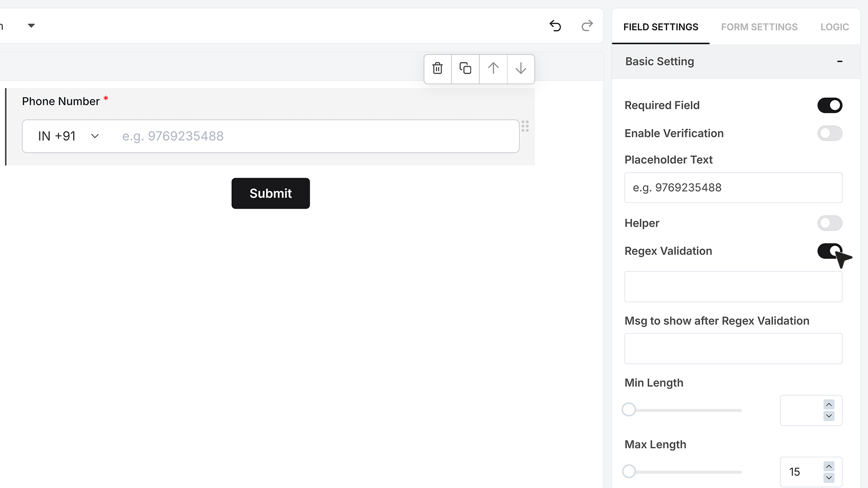Open the LOGIC tab
The image size is (868, 488).
(835, 27)
